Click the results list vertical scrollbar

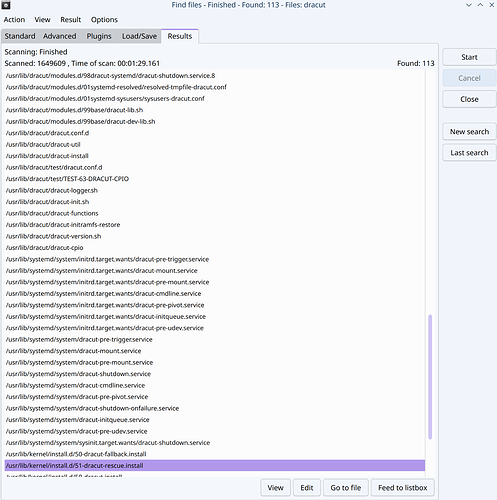pos(430,377)
